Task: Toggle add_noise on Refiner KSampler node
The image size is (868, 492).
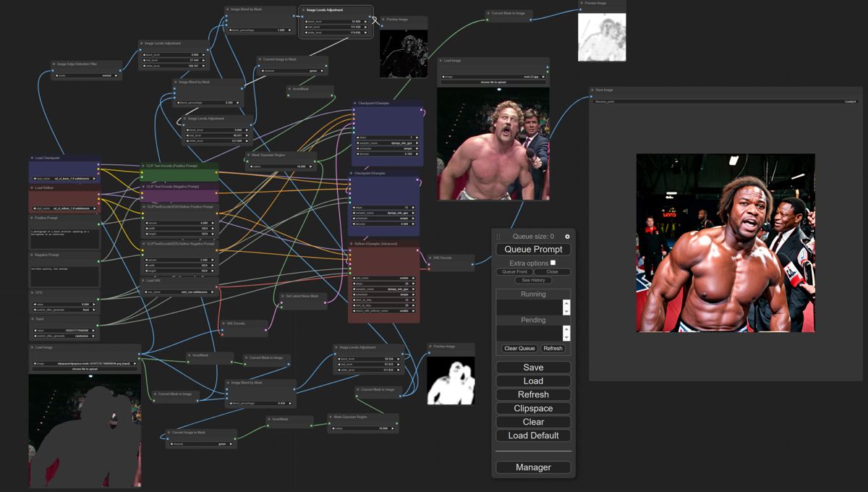Action: click(x=383, y=278)
